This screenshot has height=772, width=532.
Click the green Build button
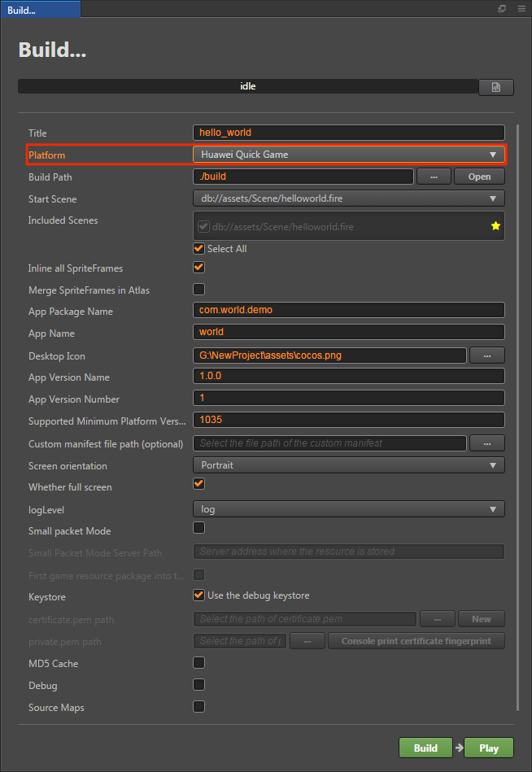click(x=425, y=748)
